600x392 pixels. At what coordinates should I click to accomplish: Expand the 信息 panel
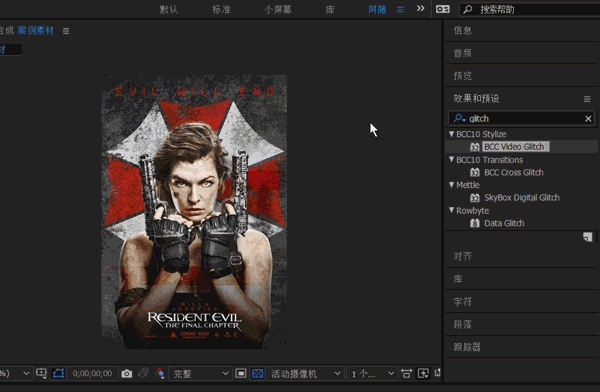click(x=463, y=30)
